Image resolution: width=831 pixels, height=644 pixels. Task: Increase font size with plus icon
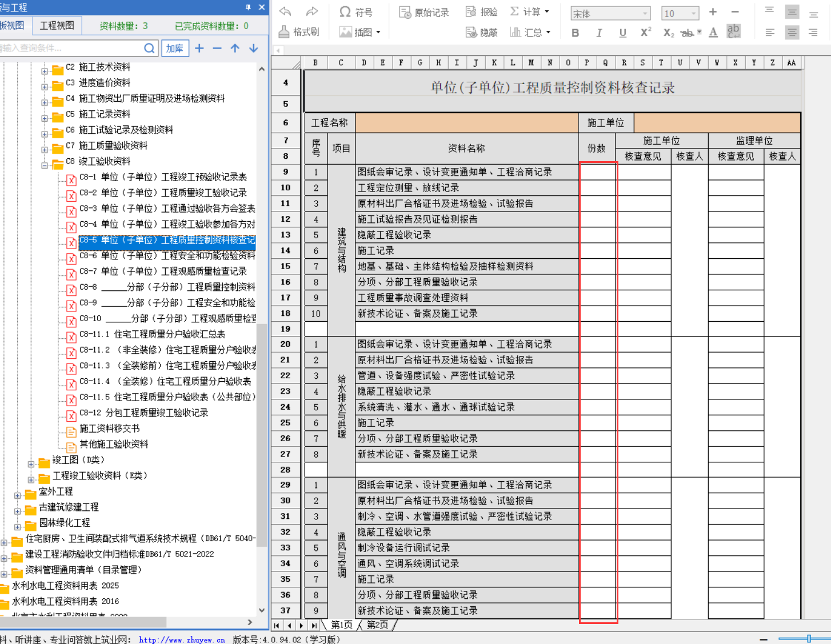pyautogui.click(x=713, y=12)
